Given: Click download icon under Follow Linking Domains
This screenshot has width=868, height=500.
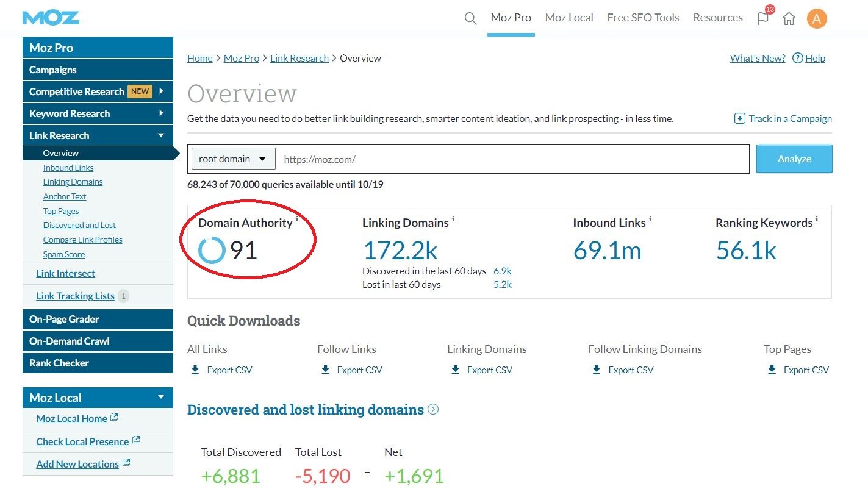Looking at the screenshot, I should (x=597, y=370).
